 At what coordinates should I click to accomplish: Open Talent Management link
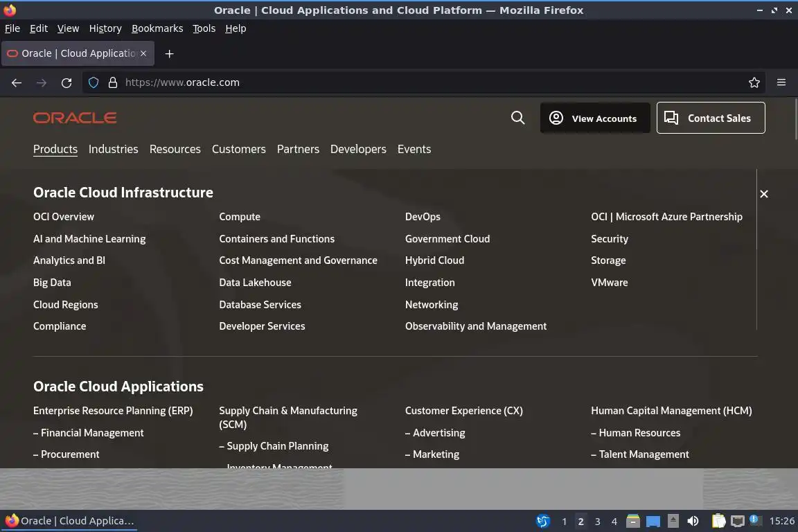coord(640,454)
